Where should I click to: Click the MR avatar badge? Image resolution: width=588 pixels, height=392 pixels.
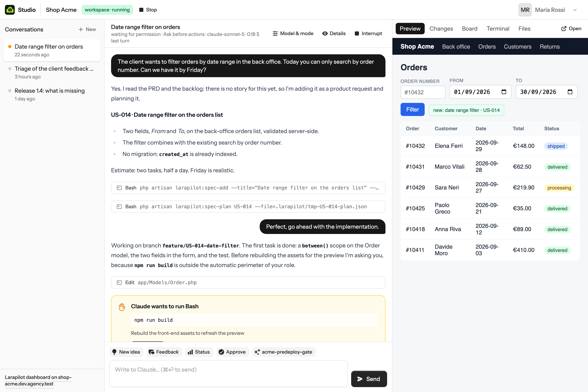[x=525, y=10]
